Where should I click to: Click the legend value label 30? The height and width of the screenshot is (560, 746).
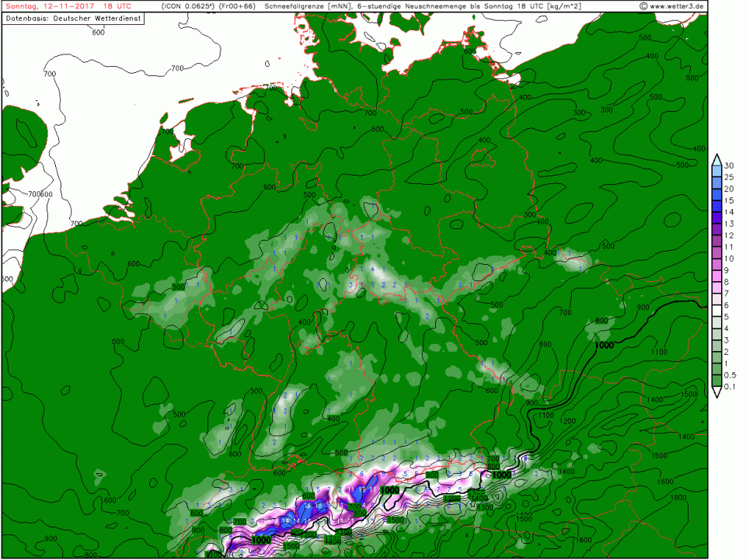(730, 166)
